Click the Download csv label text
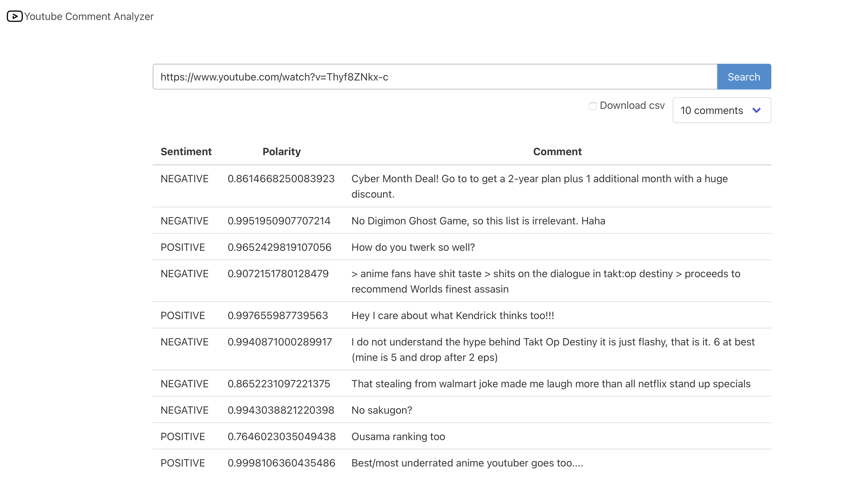Viewport: 868px width, 499px height. pyautogui.click(x=632, y=106)
